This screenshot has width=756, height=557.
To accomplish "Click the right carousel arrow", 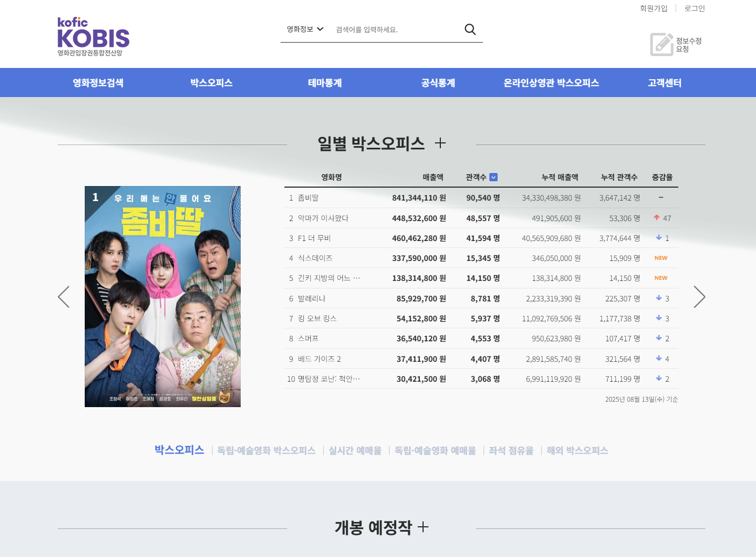I will click(x=699, y=297).
